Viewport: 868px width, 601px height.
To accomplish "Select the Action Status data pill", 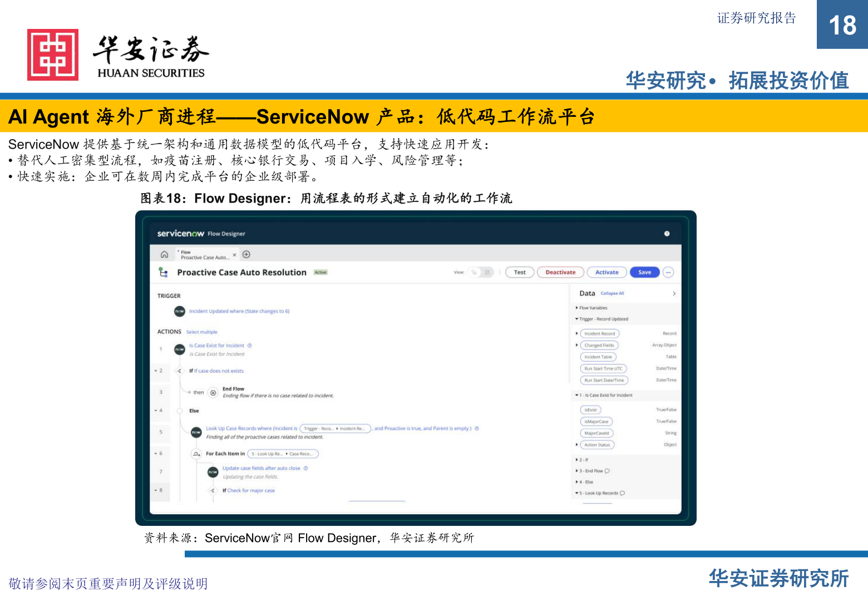I will [598, 445].
